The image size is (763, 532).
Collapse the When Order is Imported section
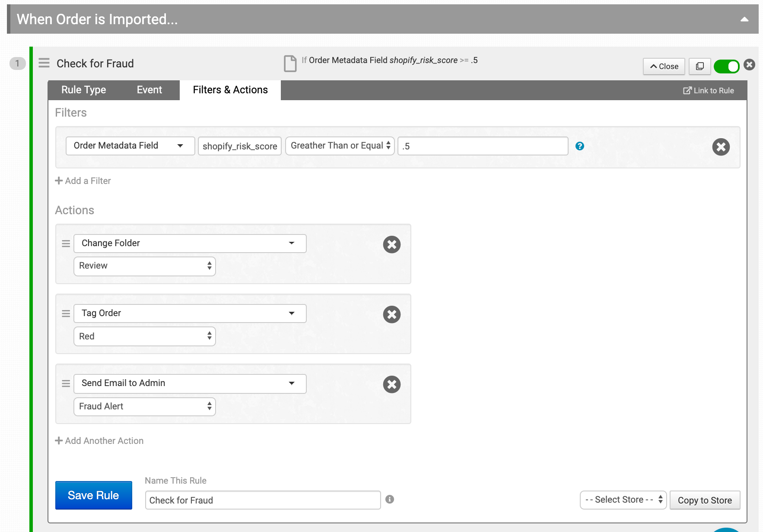(x=744, y=19)
